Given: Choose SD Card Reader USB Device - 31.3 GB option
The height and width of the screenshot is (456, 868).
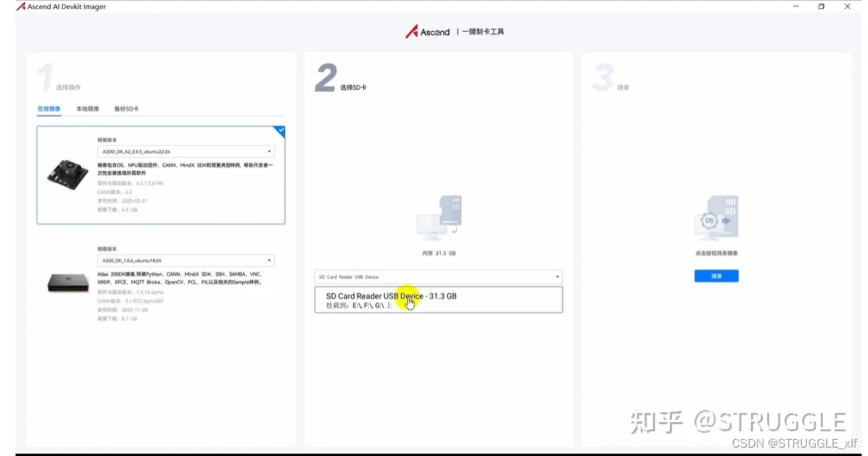Looking at the screenshot, I should (x=439, y=299).
